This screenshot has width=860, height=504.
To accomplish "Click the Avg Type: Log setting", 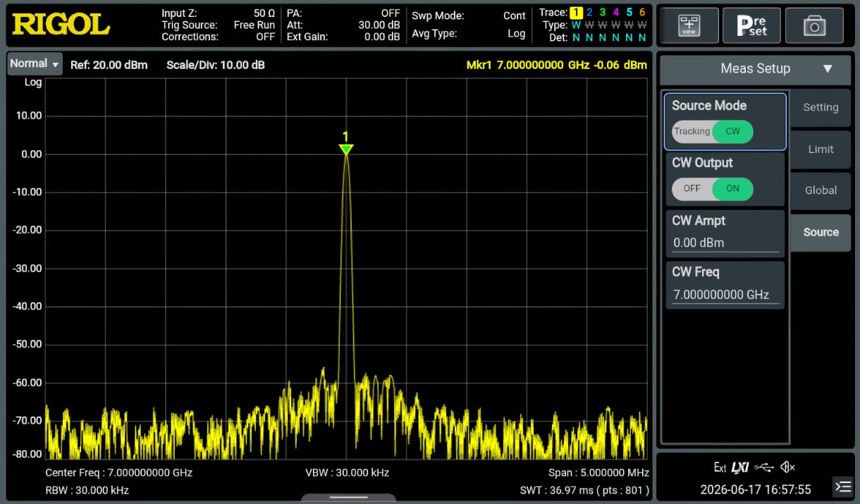I will pyautogui.click(x=469, y=33).
